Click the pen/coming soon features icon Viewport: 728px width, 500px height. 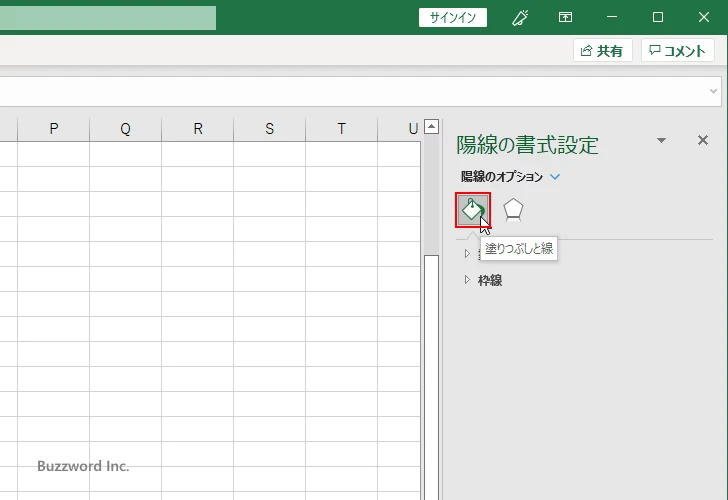click(520, 18)
